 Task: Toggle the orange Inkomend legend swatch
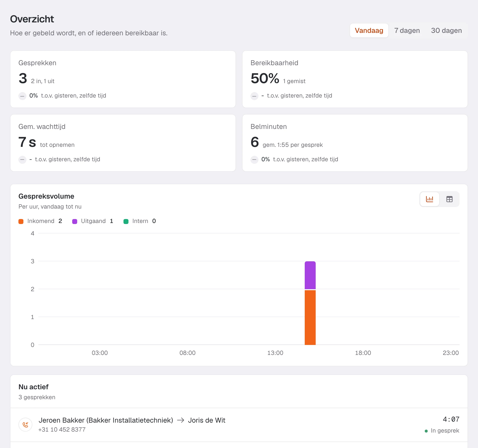pyautogui.click(x=21, y=221)
